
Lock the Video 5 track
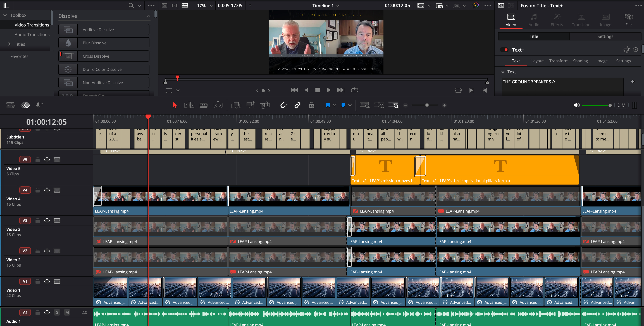(37, 160)
